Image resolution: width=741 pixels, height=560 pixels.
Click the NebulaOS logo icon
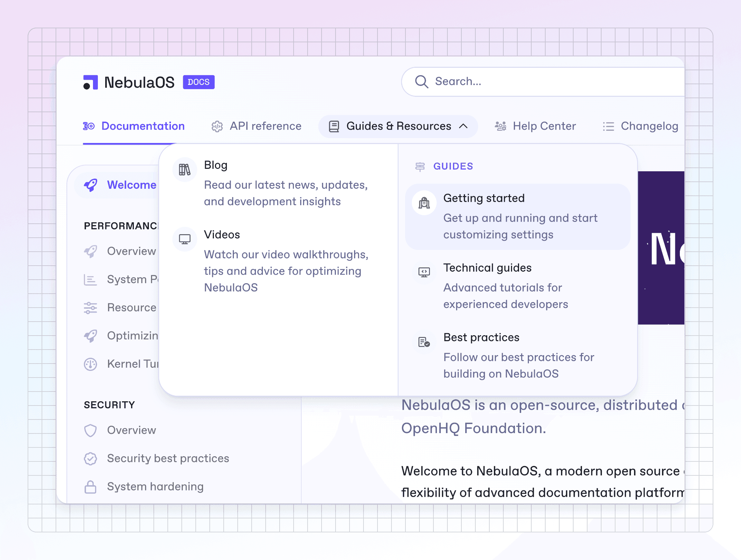click(91, 82)
